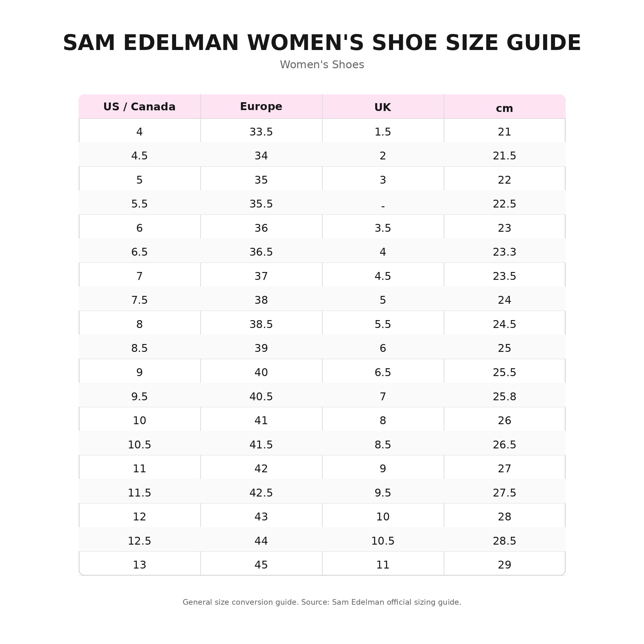Click the source footnote text

[x=322, y=602]
